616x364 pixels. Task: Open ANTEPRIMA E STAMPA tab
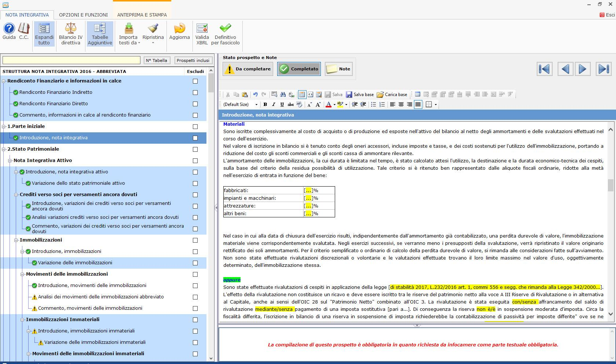point(142,15)
